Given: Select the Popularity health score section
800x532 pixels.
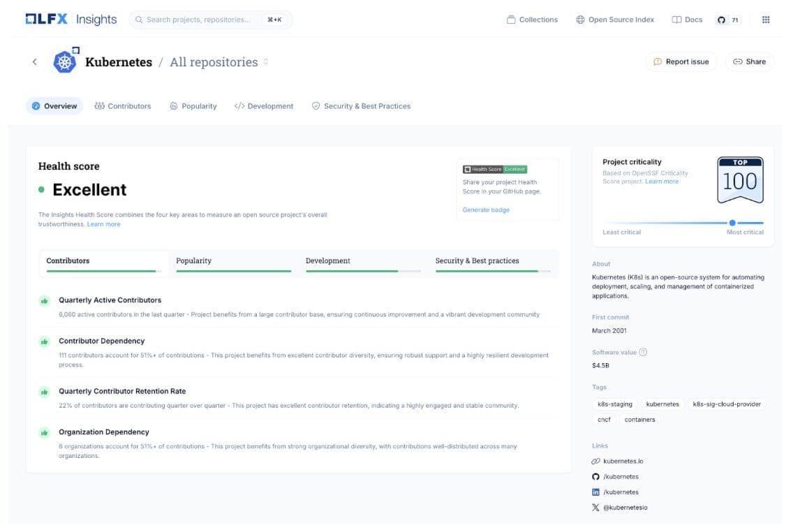Looking at the screenshot, I should 233,263.
